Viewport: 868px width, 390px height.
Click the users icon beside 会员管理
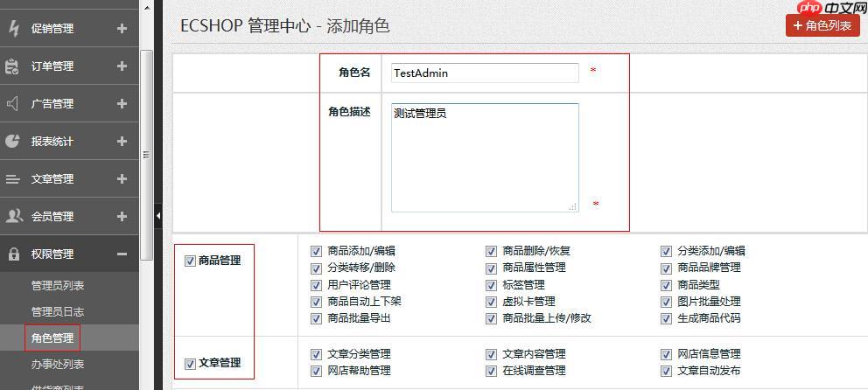13,216
